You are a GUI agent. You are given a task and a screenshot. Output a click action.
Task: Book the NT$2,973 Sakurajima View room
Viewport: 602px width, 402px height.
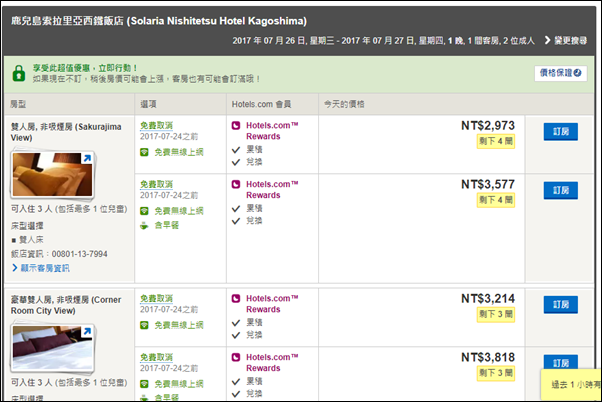pyautogui.click(x=561, y=132)
